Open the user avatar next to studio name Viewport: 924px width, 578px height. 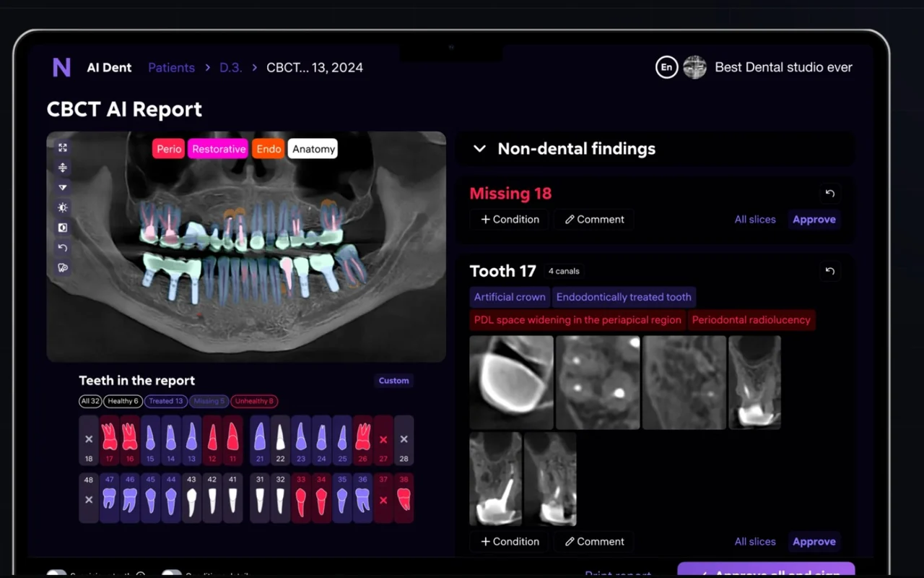coord(694,67)
